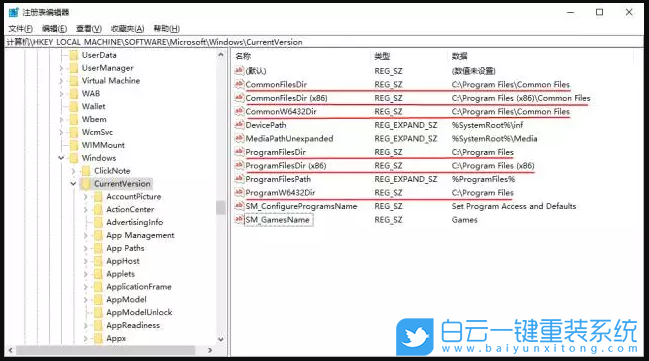Viewport: 649px width, 361px height.
Task: Select the AppModelUnlock tree key
Action: (x=139, y=312)
